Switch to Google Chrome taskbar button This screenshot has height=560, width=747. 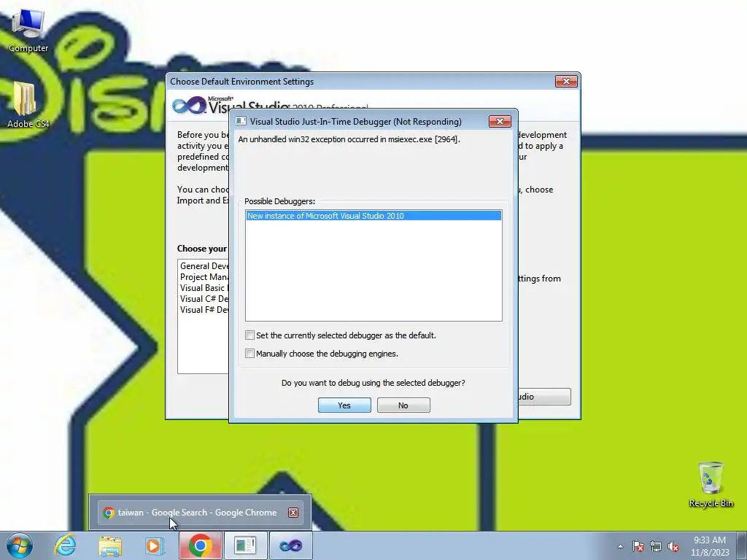click(201, 545)
